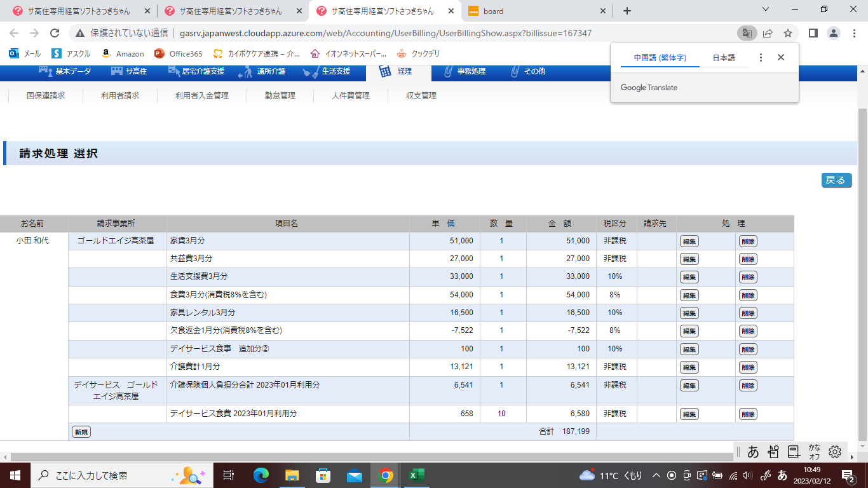Image resolution: width=868 pixels, height=488 pixels.
Task: Reload the page with the refresh icon
Action: coord(55,33)
